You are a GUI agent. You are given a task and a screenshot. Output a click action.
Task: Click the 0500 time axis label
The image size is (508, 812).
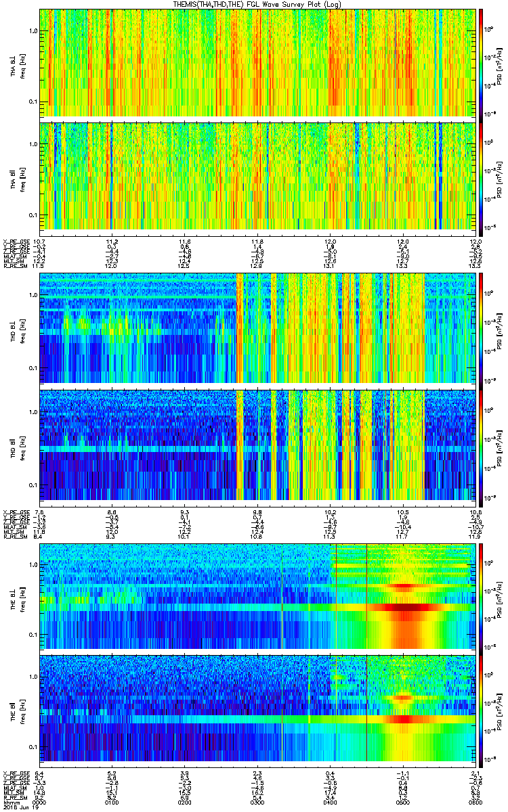(403, 801)
